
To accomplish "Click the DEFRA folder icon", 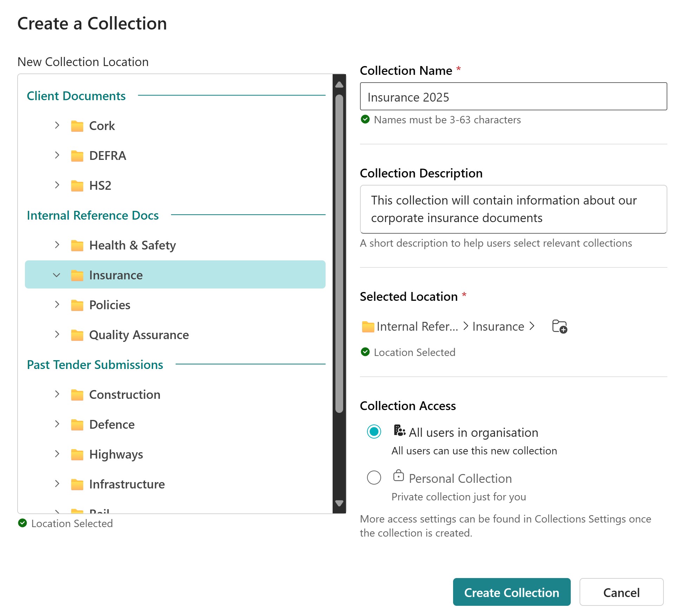I will pyautogui.click(x=77, y=156).
